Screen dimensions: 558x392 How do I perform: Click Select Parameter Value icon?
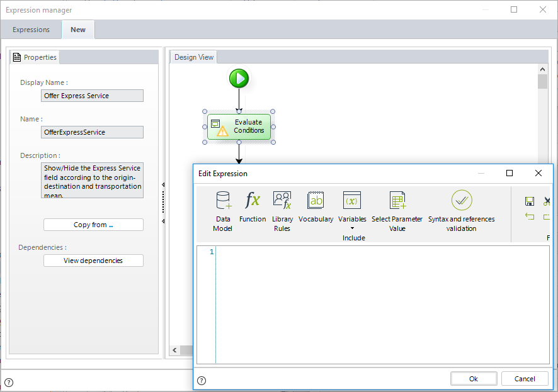click(x=397, y=200)
